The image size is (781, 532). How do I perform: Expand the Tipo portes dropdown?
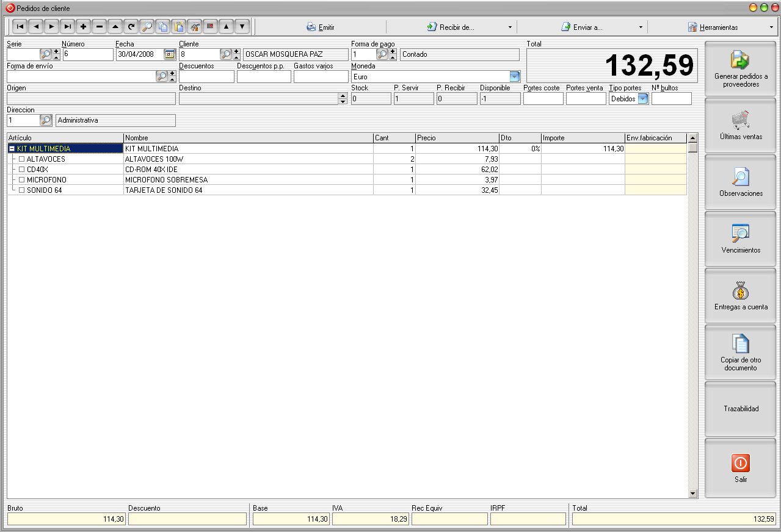[x=642, y=99]
